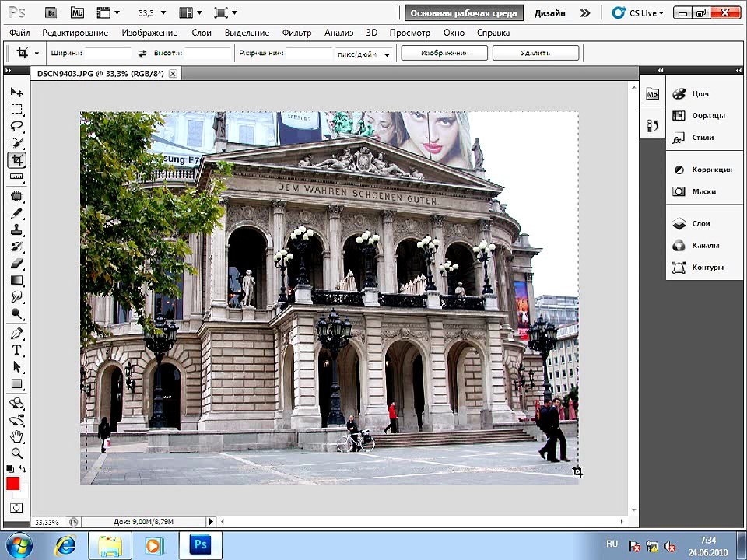The image size is (747, 560).
Task: Expand the toolbox with the top double arrow
Action: point(8,71)
